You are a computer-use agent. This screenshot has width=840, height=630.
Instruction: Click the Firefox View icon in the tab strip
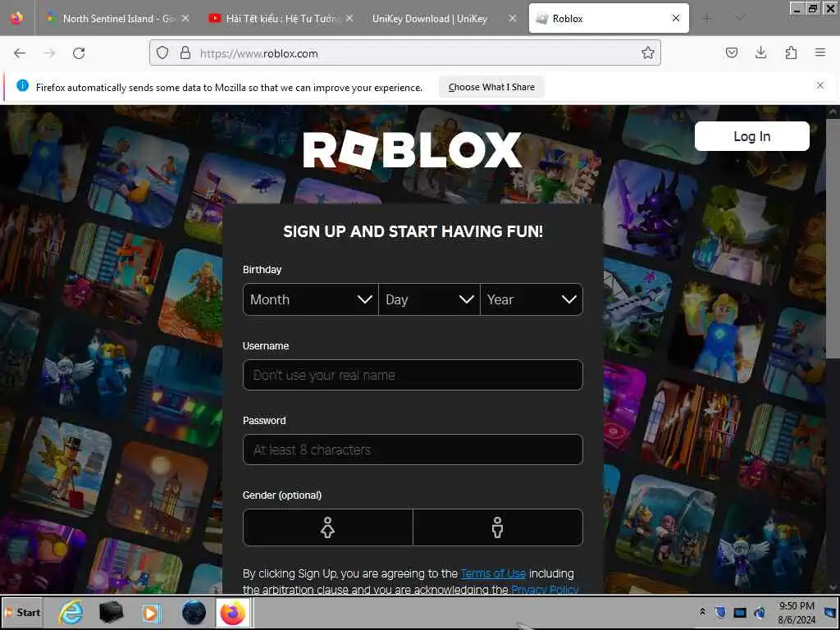tap(16, 18)
